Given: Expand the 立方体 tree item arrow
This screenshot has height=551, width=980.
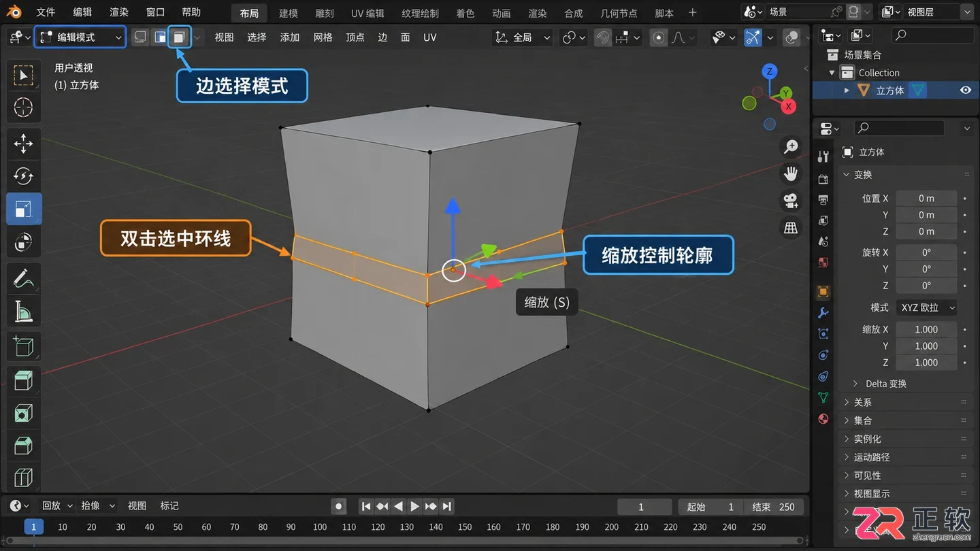Looking at the screenshot, I should [847, 90].
